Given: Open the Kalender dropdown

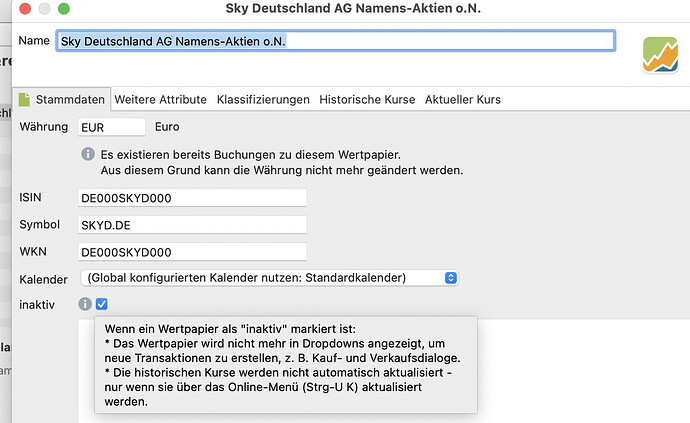Looking at the screenshot, I should (x=270, y=278).
